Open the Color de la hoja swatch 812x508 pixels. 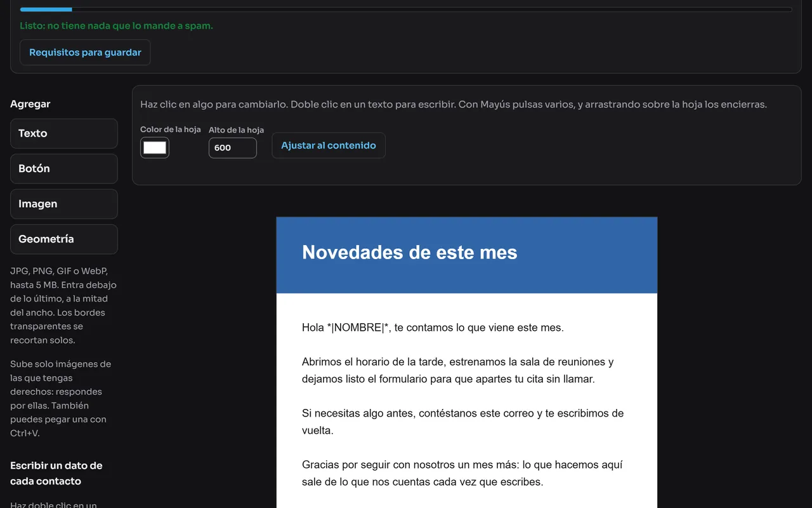point(155,148)
